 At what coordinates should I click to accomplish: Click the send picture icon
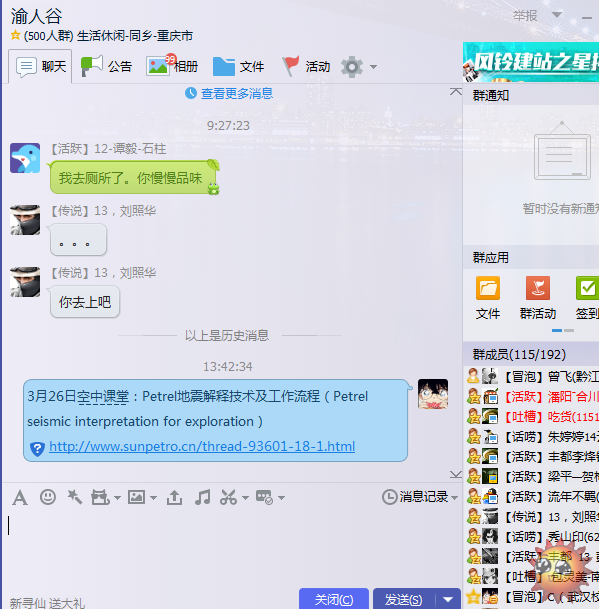137,497
